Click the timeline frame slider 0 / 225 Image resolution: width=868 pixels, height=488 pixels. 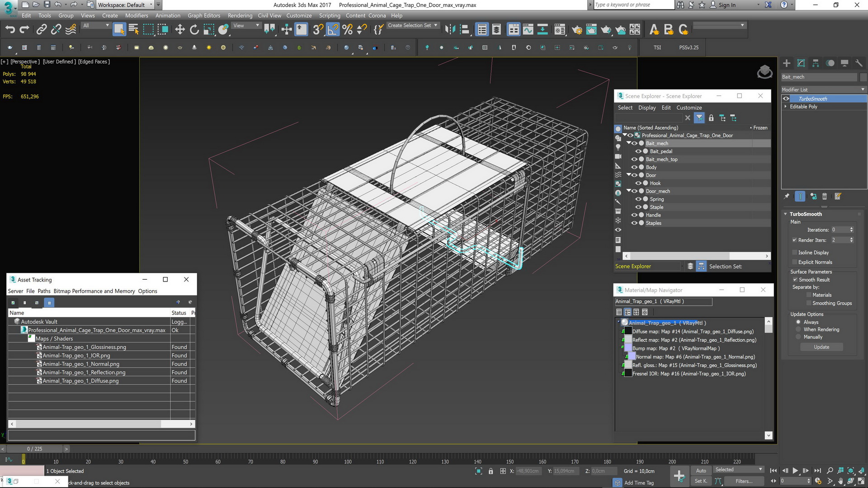34,449
